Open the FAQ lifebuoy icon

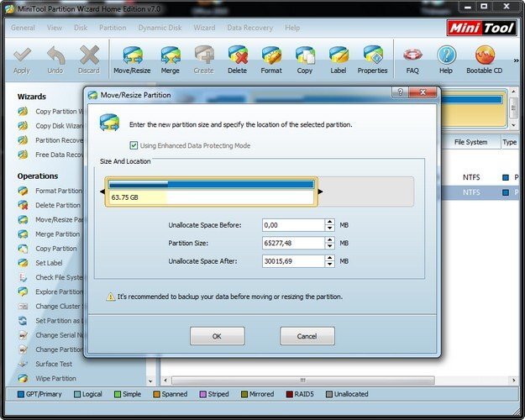click(x=412, y=55)
